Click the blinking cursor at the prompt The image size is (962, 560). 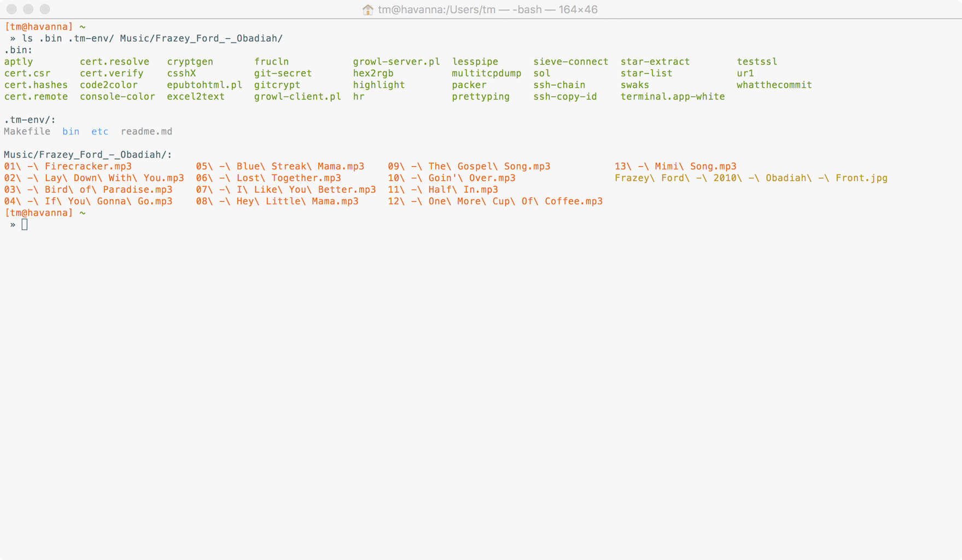24,224
